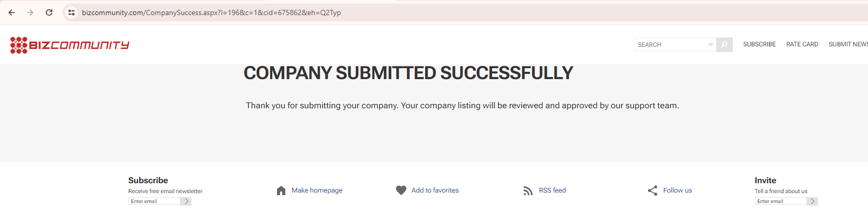The width and height of the screenshot is (868, 216).
Task: Click the RSS feed link
Action: (x=552, y=190)
